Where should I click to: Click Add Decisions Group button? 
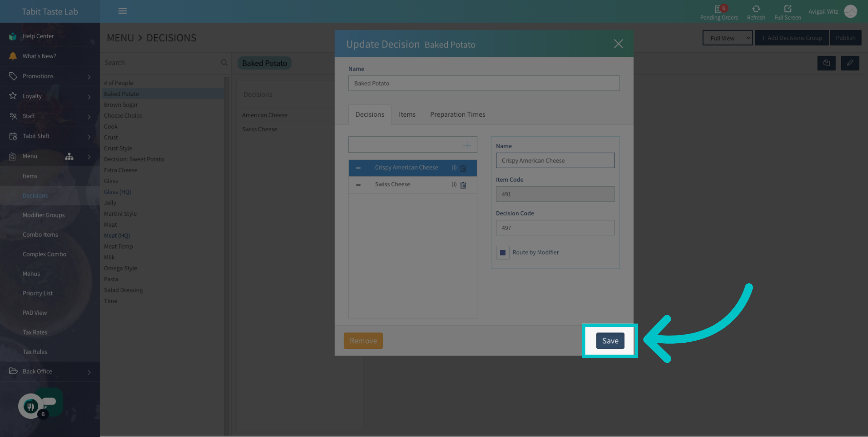pyautogui.click(x=791, y=38)
